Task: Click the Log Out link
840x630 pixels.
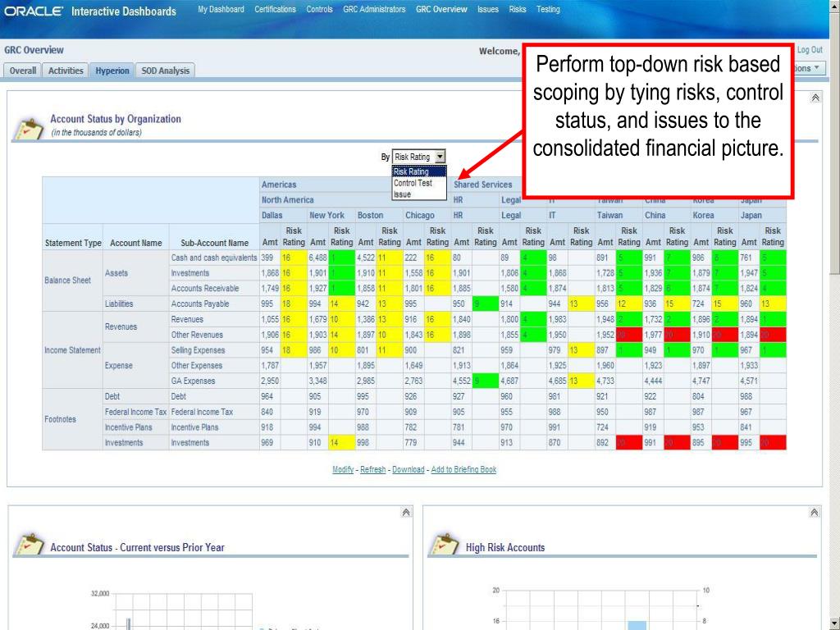Action: [x=810, y=50]
